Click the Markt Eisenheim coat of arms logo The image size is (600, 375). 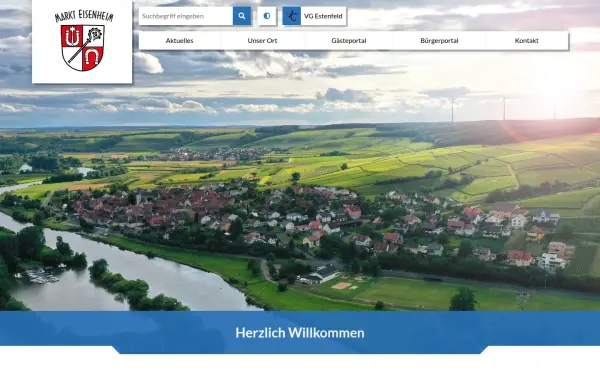click(x=82, y=41)
